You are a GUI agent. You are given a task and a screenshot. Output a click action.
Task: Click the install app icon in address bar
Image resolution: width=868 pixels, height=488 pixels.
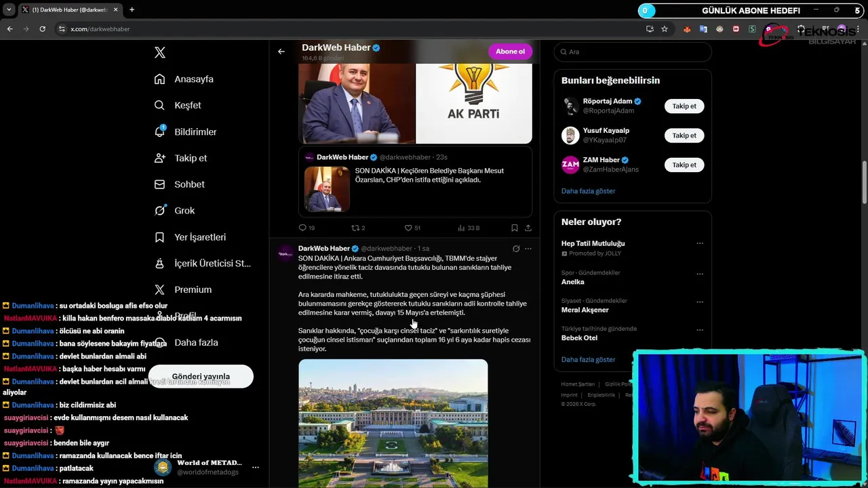click(650, 29)
